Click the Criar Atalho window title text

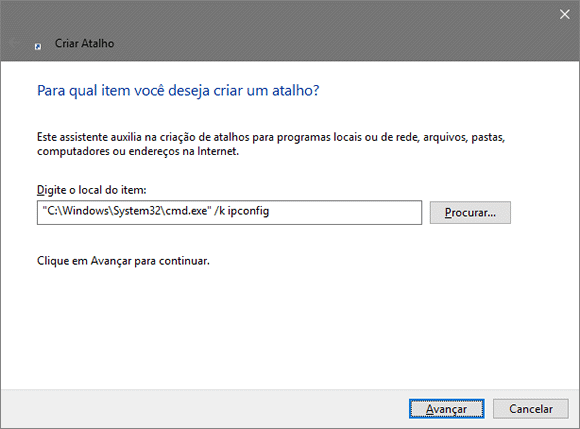coord(84,43)
